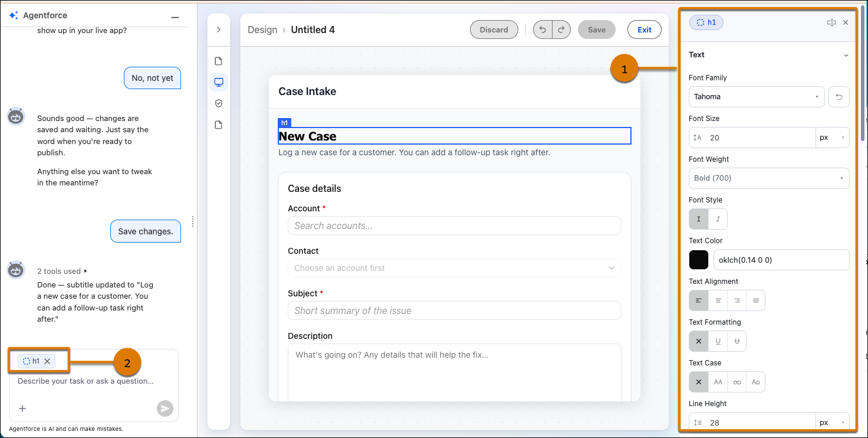This screenshot has width=868, height=438.
Task: Set text case to uppercase AA
Action: point(718,382)
